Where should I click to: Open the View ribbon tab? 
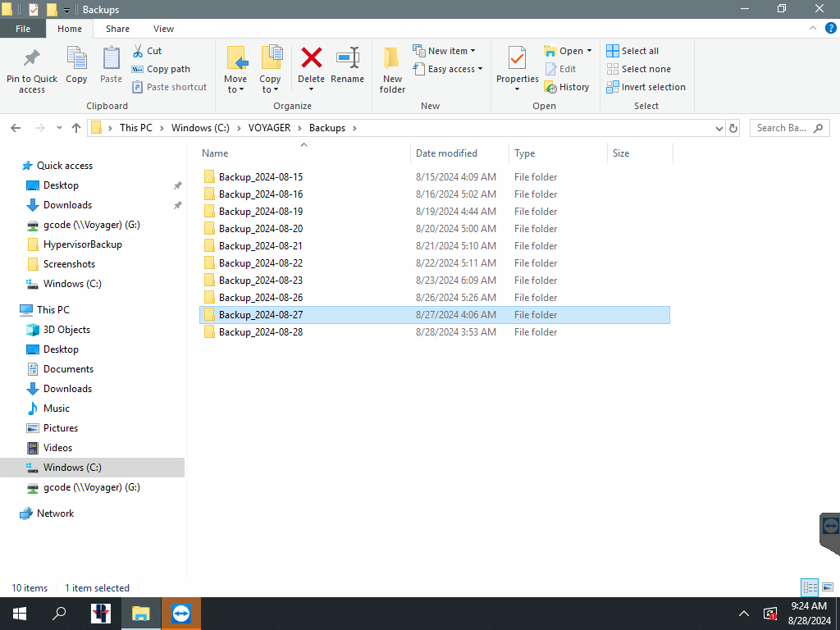[x=163, y=29]
